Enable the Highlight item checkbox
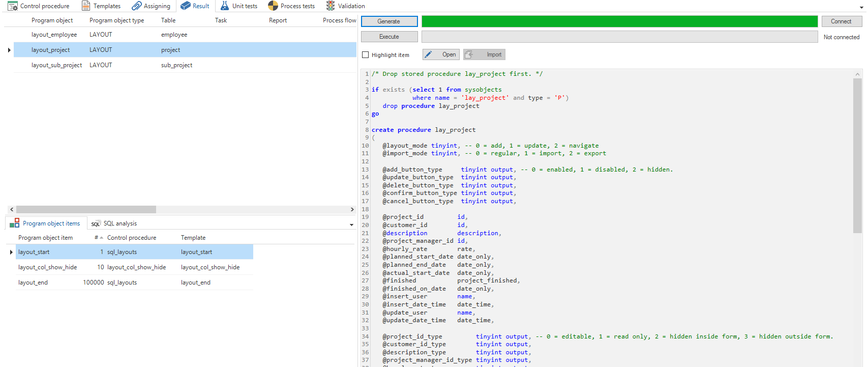The width and height of the screenshot is (868, 367). click(x=365, y=55)
